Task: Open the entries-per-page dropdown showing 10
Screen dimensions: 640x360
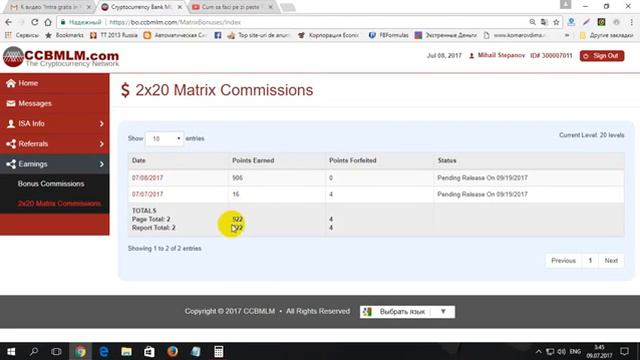Action: 164,139
